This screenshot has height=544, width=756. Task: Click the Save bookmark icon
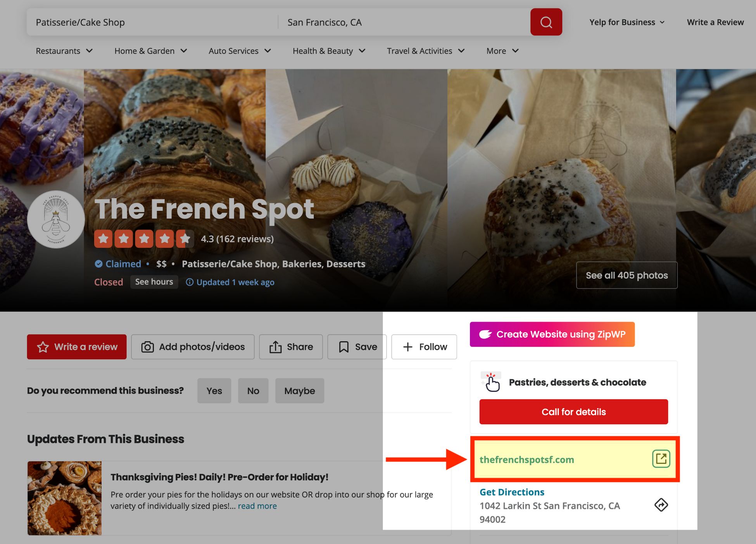(x=344, y=347)
